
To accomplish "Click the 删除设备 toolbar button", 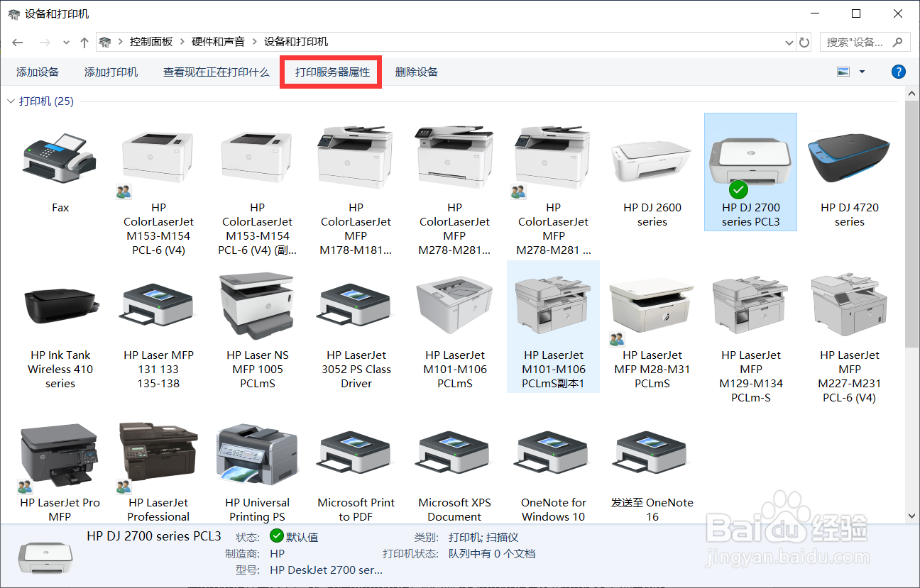I will [x=417, y=72].
